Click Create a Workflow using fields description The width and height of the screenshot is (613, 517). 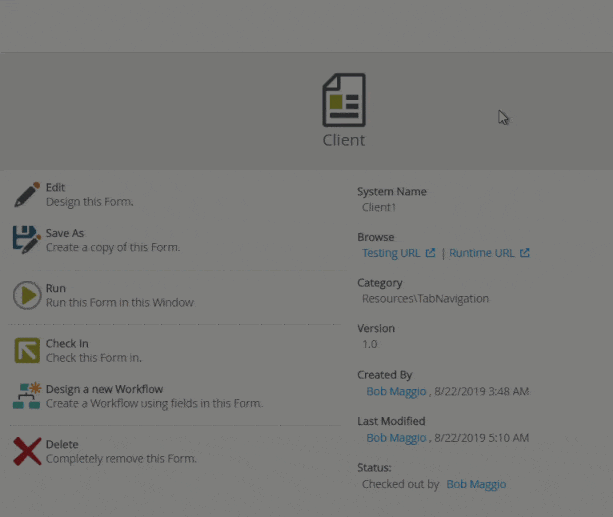pyautogui.click(x=154, y=404)
